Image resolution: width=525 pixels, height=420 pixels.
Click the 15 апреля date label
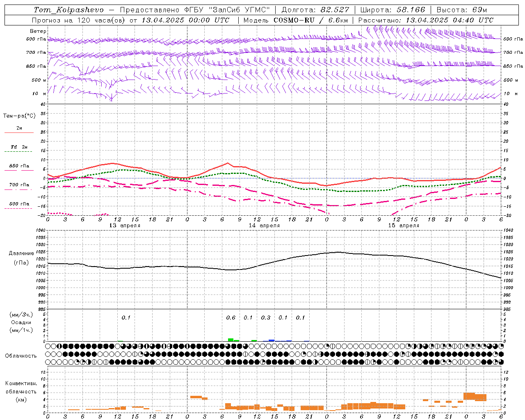[404, 226]
